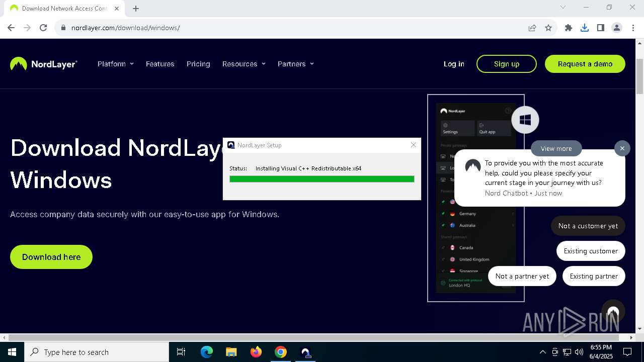
Task: Click the app preview screenshot image
Action: point(476,198)
